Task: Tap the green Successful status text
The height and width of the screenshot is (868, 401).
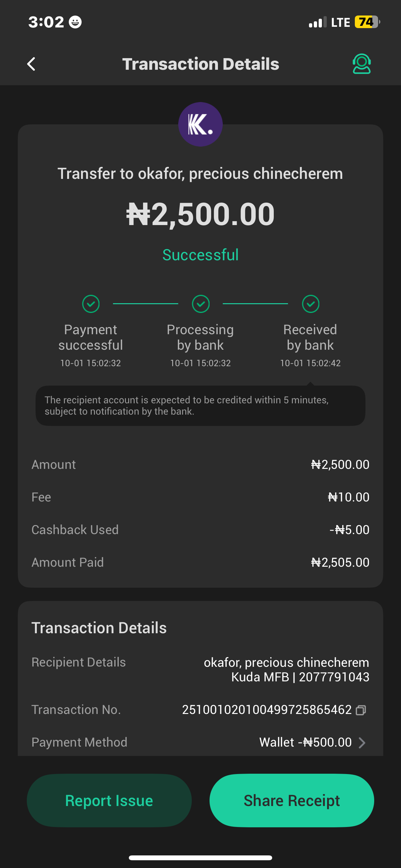Action: [x=200, y=255]
